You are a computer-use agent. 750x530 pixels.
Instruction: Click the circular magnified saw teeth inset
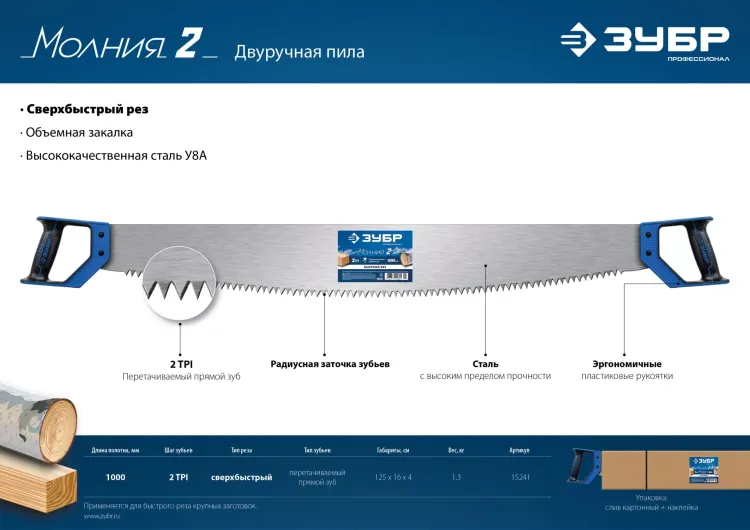point(180,284)
